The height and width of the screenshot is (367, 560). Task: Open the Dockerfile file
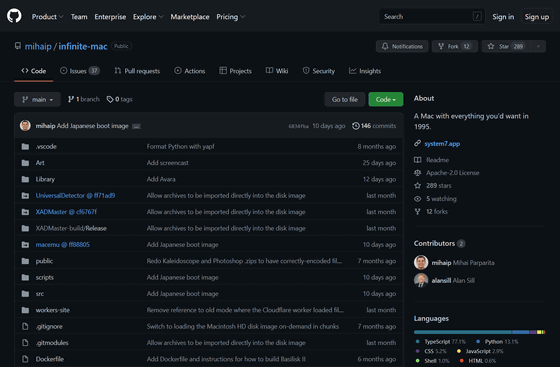click(x=50, y=359)
